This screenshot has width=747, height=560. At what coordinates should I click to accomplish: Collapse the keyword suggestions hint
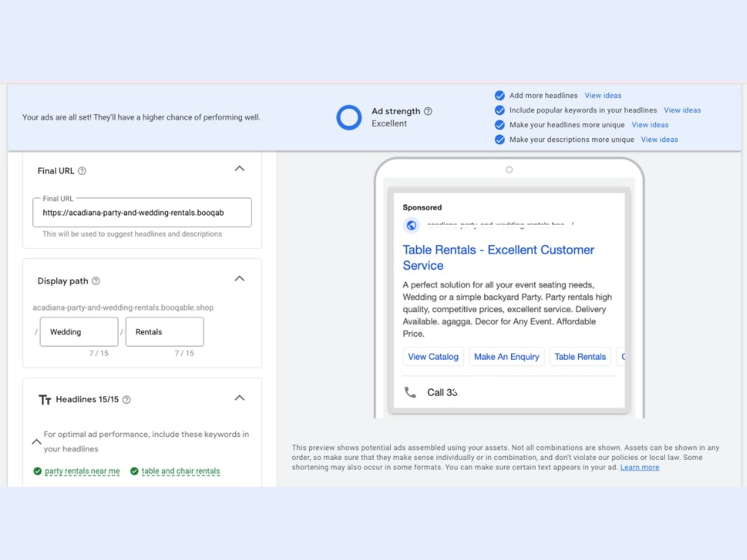pos(36,441)
